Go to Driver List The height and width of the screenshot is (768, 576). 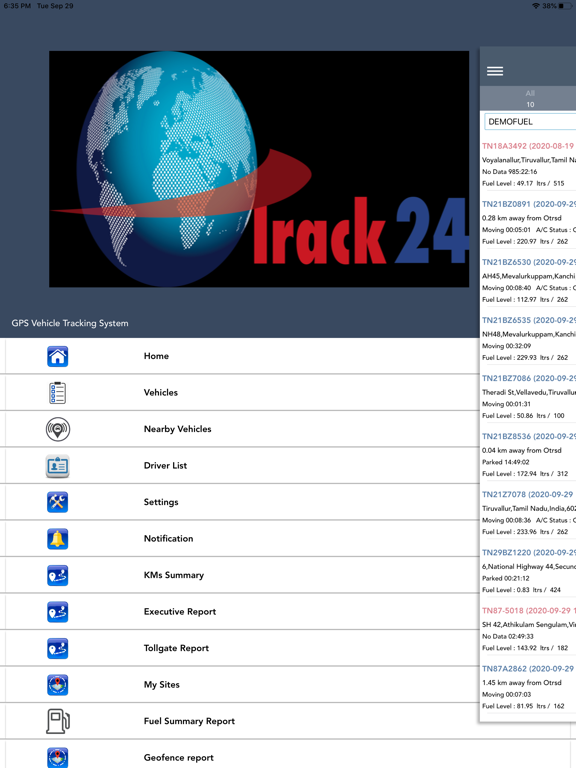point(240,465)
